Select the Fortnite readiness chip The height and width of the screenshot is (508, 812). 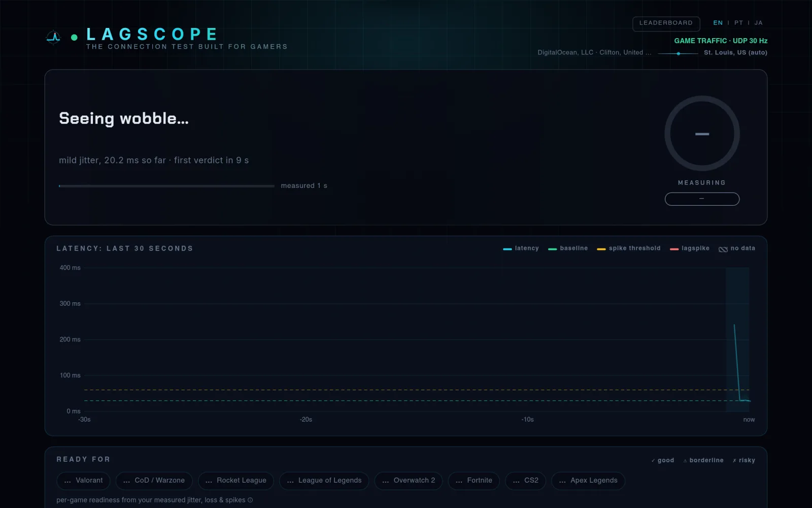click(x=473, y=481)
